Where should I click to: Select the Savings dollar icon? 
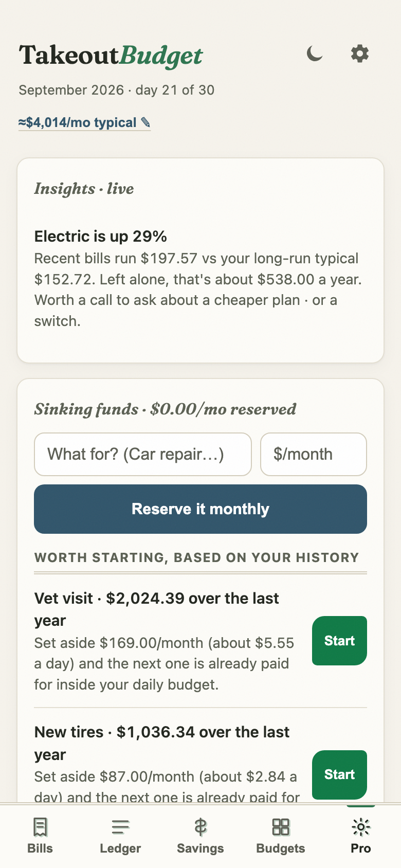coord(200,827)
